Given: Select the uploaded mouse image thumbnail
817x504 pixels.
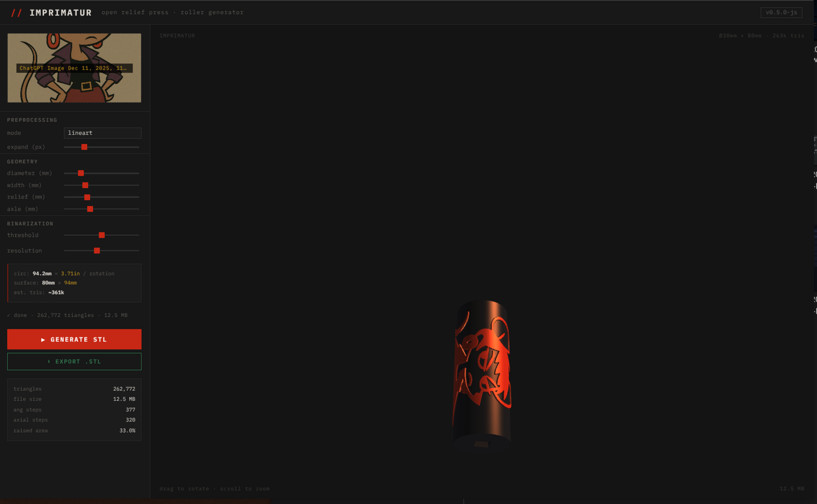Looking at the screenshot, I should 74,68.
